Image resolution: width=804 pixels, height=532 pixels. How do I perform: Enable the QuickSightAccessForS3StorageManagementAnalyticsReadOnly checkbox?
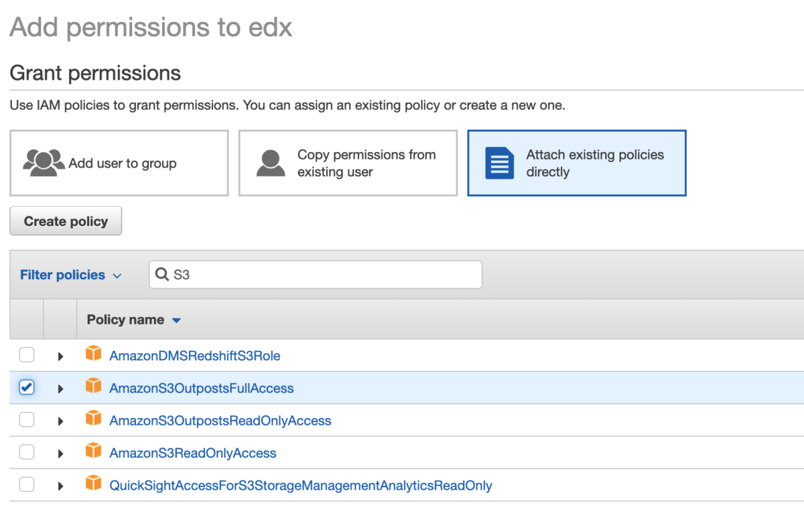coord(27,484)
